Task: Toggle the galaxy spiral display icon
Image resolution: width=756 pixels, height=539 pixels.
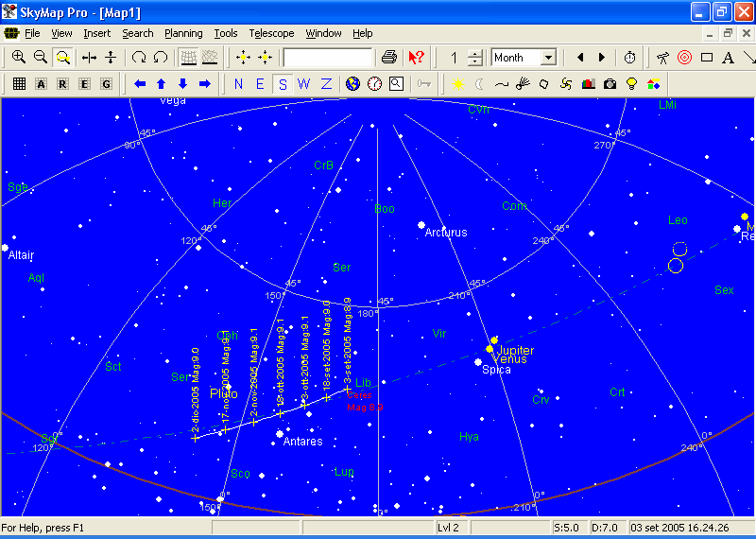Action: click(566, 84)
